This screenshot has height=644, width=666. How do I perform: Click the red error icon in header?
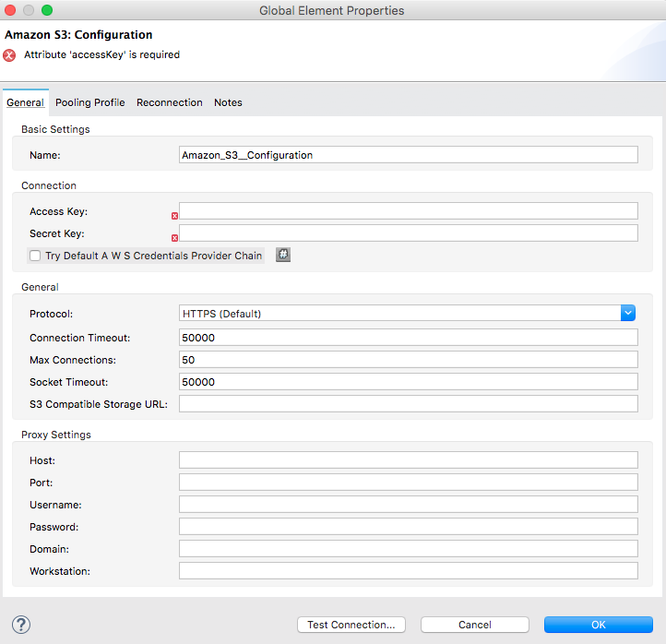click(10, 55)
